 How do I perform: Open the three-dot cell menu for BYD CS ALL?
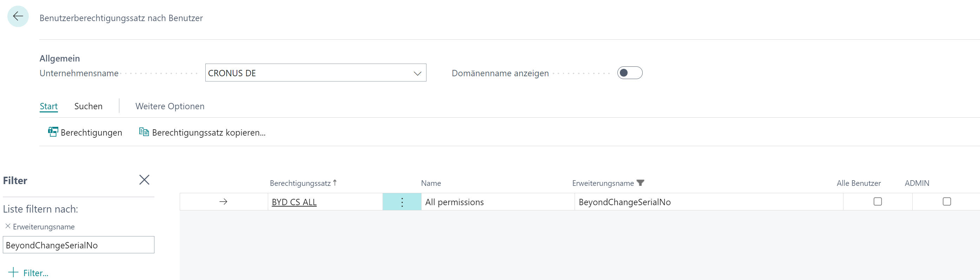point(402,202)
